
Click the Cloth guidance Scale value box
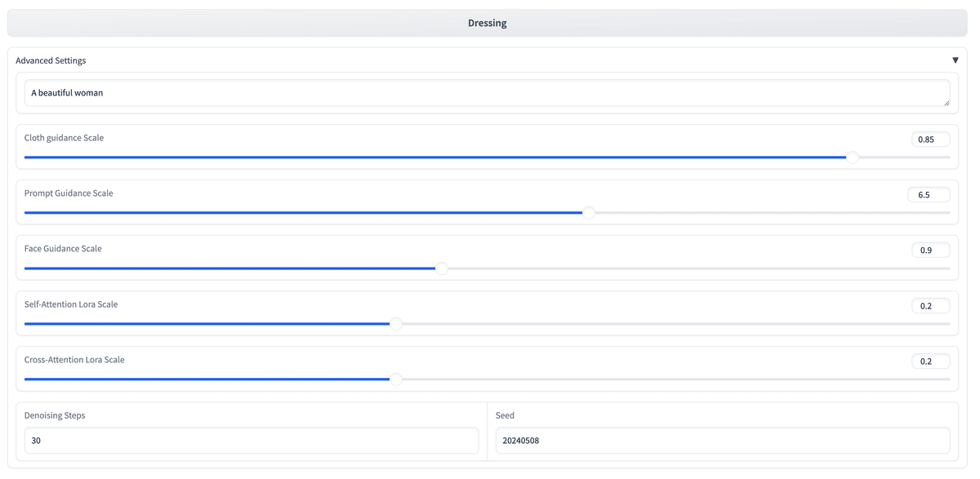coord(930,140)
